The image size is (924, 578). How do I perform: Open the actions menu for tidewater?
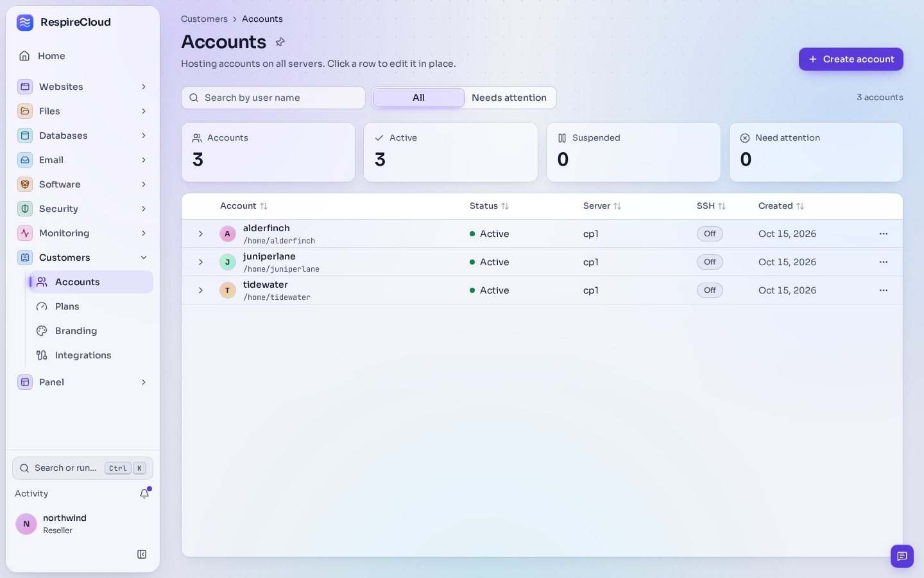(884, 290)
